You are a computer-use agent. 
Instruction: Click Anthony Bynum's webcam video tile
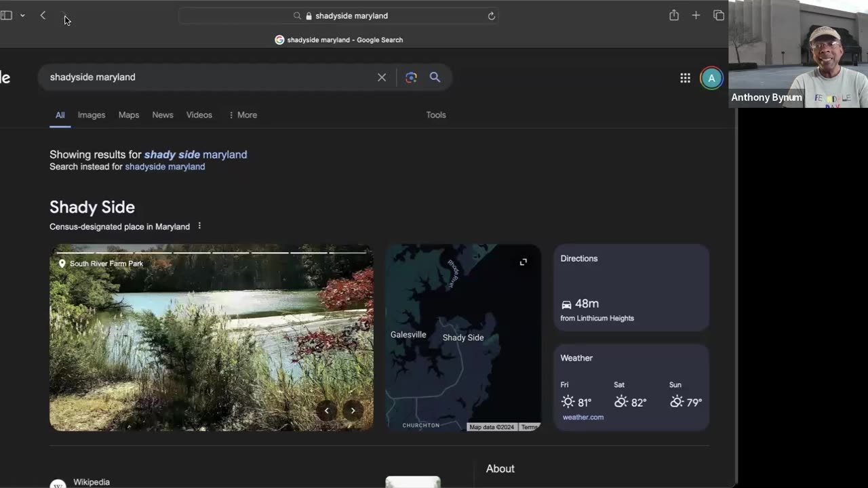click(798, 54)
